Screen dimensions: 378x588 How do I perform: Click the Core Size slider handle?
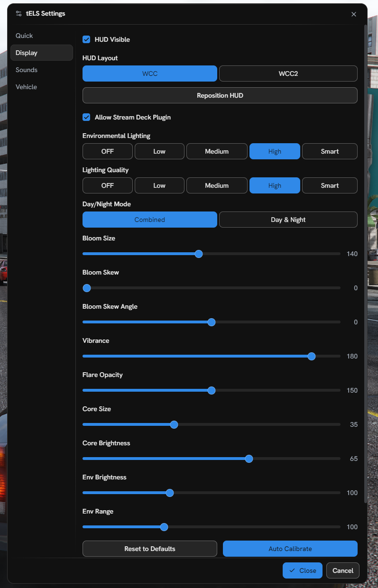point(174,424)
